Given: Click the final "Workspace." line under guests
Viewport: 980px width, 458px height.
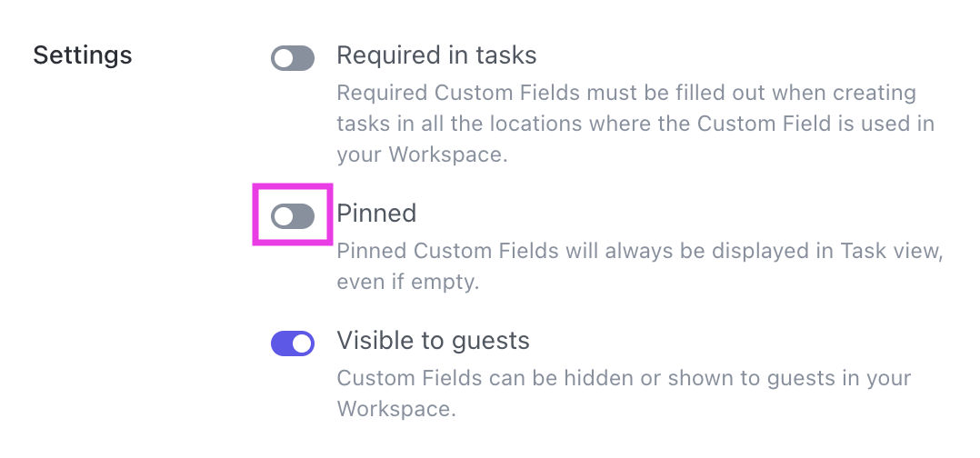Looking at the screenshot, I should point(396,408).
